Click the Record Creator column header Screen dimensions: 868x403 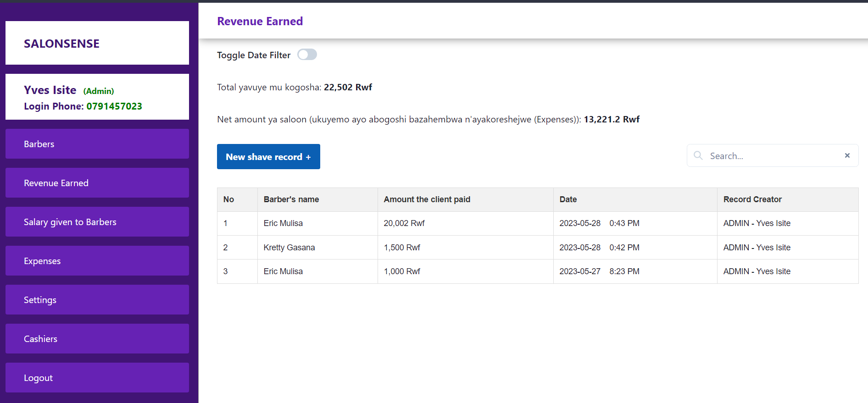(x=752, y=199)
